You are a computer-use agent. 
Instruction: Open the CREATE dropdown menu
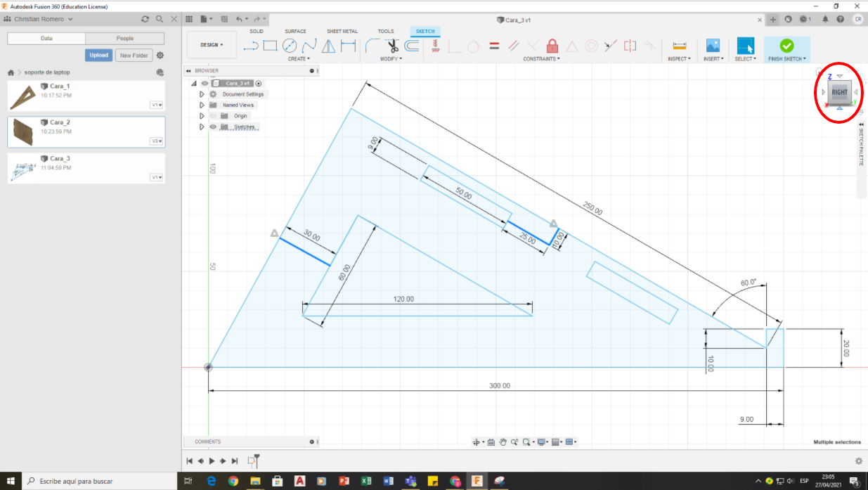tap(299, 59)
